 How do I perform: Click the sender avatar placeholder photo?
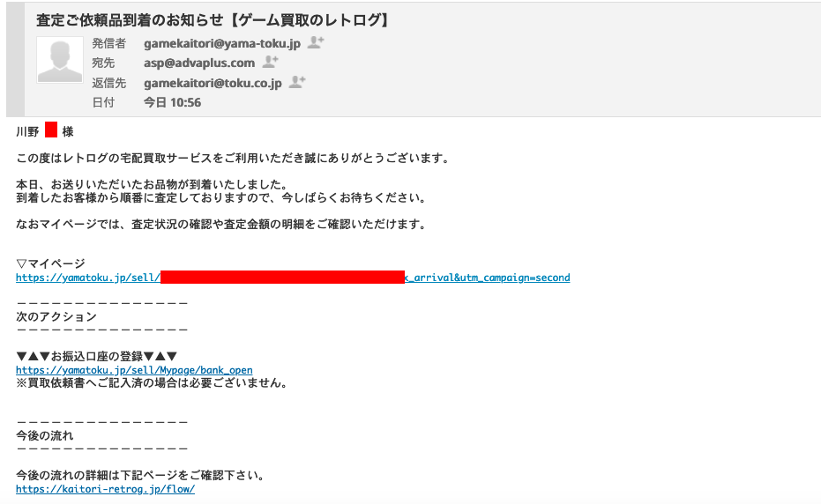click(60, 60)
